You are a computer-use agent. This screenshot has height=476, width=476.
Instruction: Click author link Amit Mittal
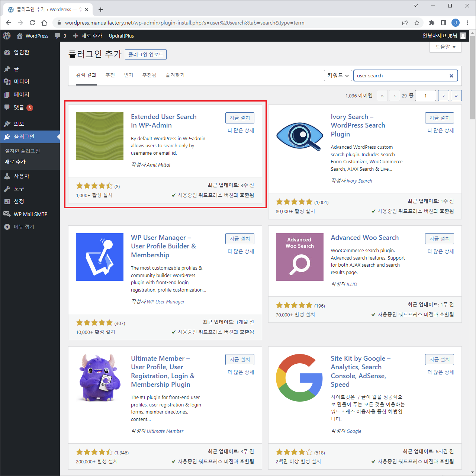point(158,165)
